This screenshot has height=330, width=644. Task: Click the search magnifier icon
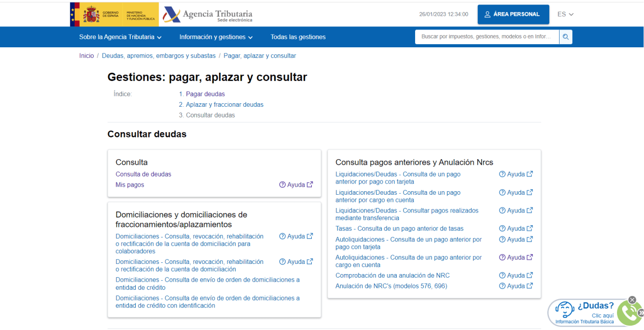tap(566, 37)
